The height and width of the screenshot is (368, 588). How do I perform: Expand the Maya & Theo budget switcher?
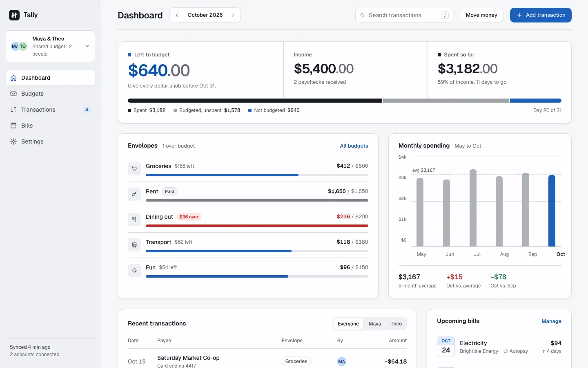click(51, 46)
